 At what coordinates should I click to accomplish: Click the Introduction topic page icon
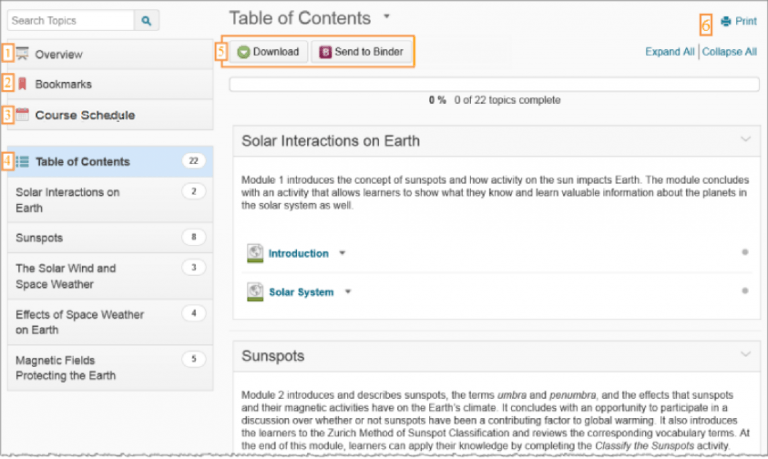pyautogui.click(x=255, y=254)
